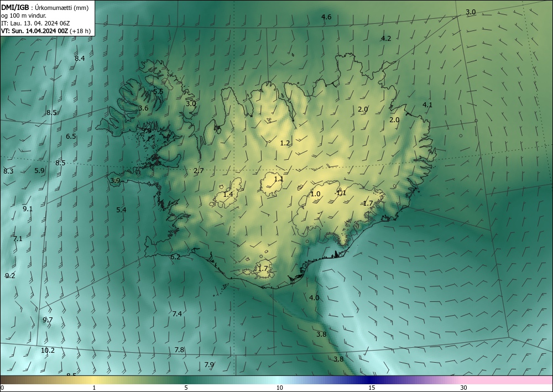Viewport: 553px width, 392px height.
Task: Click the legend tick label 30
Action: [x=464, y=388]
